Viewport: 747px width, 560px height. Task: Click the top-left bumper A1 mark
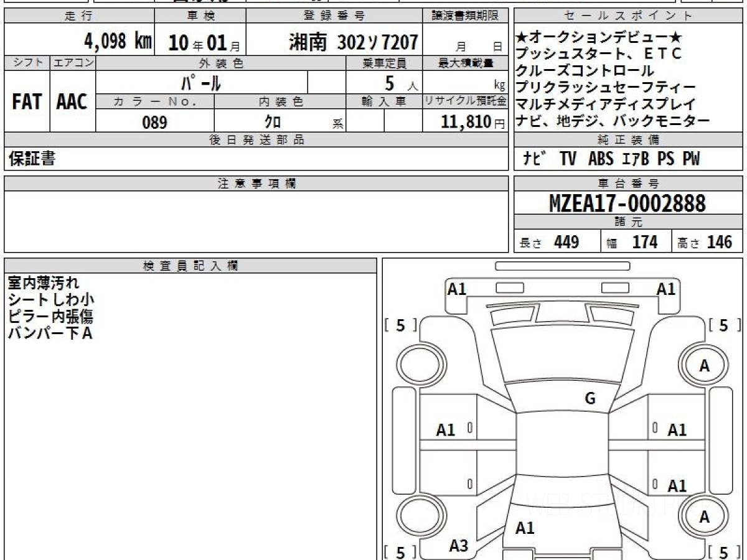458,289
